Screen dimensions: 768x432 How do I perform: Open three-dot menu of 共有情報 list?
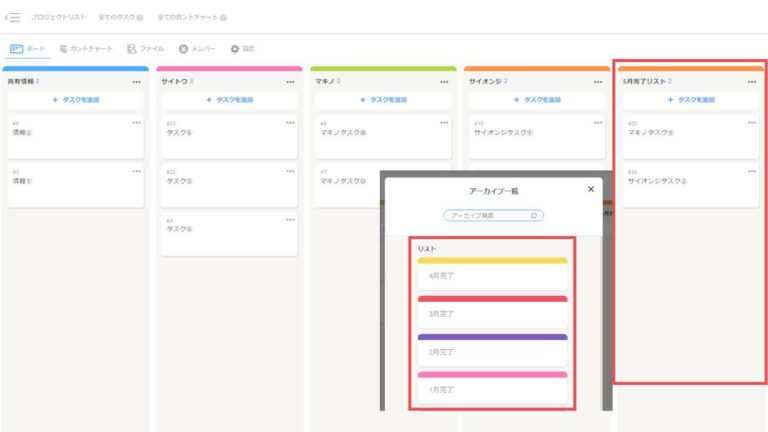136,81
